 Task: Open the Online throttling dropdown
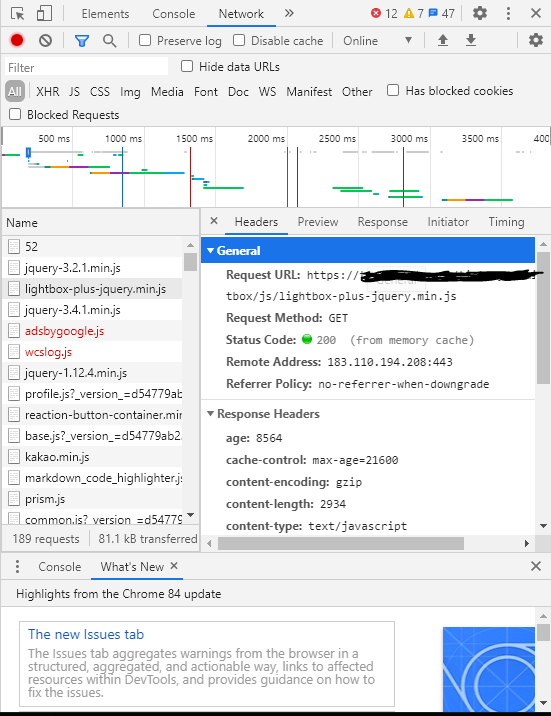pos(378,41)
